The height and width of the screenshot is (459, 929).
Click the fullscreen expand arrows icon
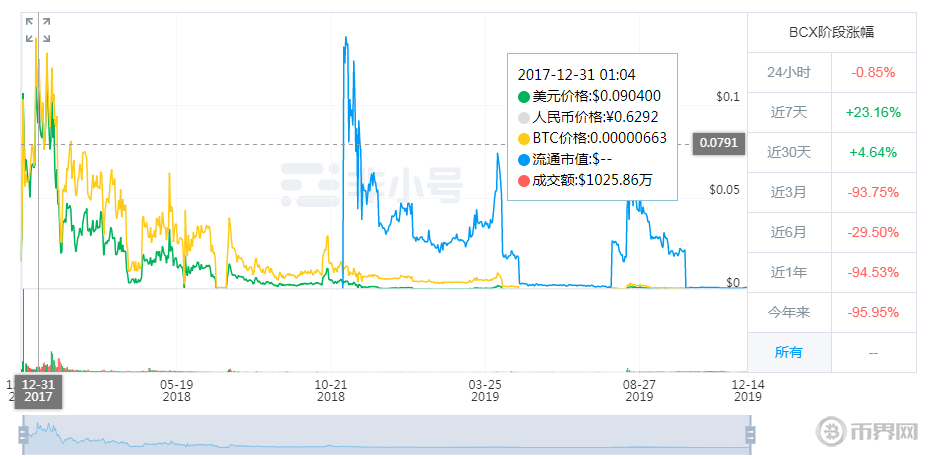38,29
